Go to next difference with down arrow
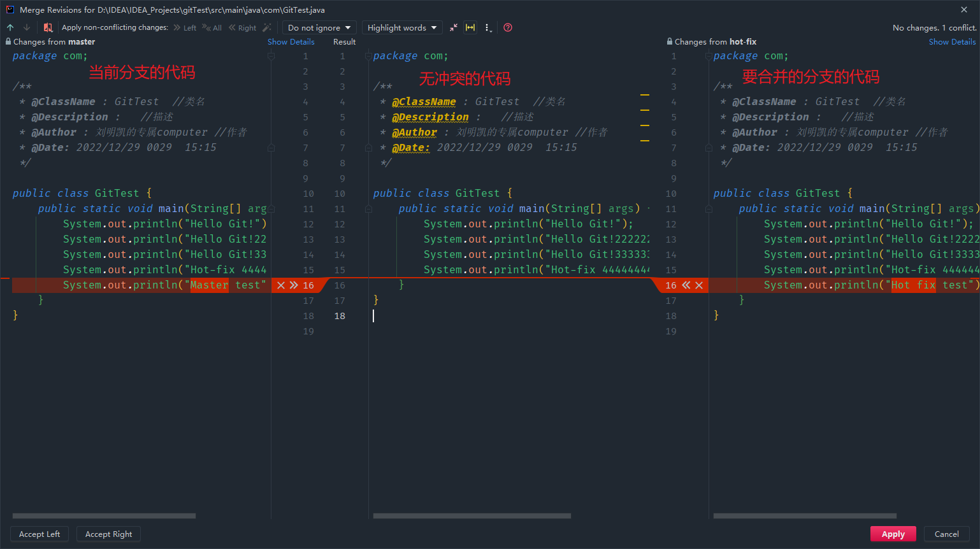980x549 pixels. (x=27, y=27)
